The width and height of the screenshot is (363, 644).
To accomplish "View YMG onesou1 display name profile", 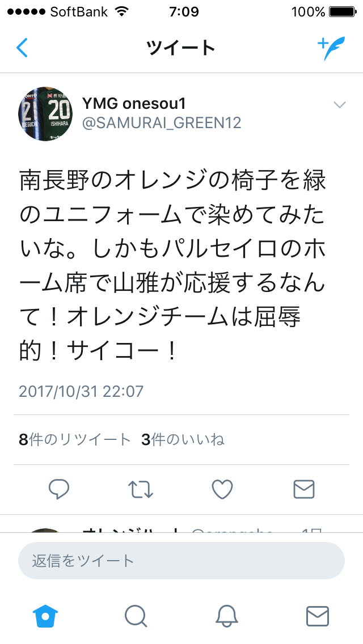I will (134, 104).
